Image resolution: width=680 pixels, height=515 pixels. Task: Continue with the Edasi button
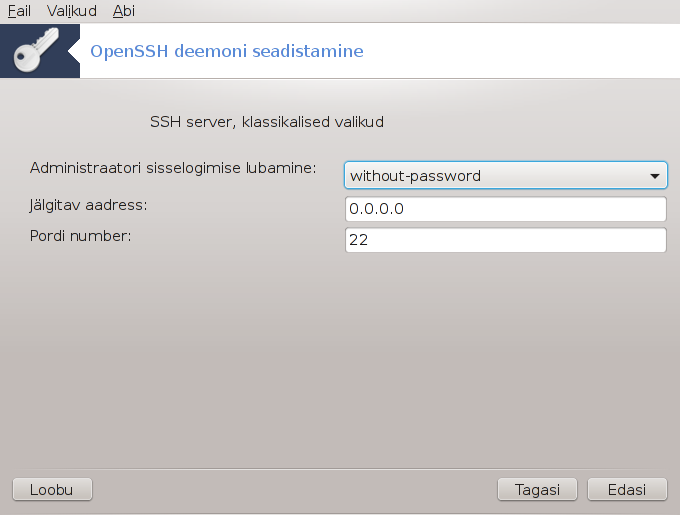click(x=627, y=489)
